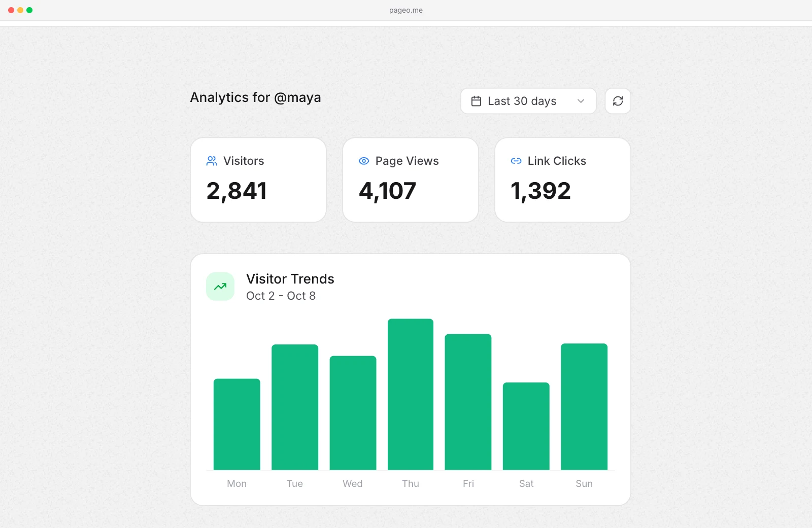The height and width of the screenshot is (528, 812).
Task: Click the calendar icon in date selector
Action: click(476, 101)
